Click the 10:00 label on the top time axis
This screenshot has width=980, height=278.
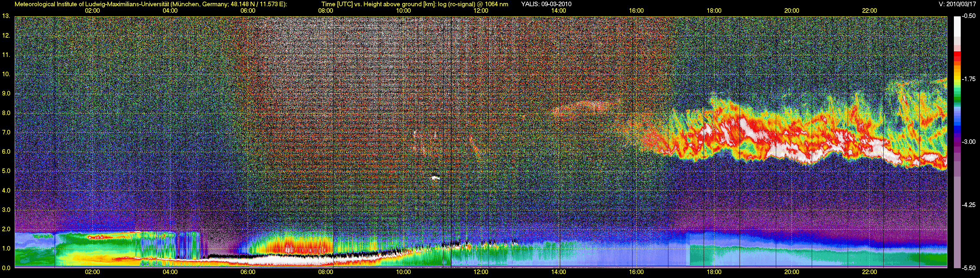403,11
